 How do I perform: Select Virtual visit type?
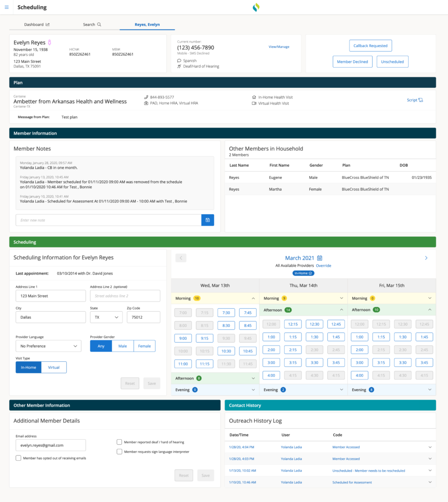(x=54, y=367)
